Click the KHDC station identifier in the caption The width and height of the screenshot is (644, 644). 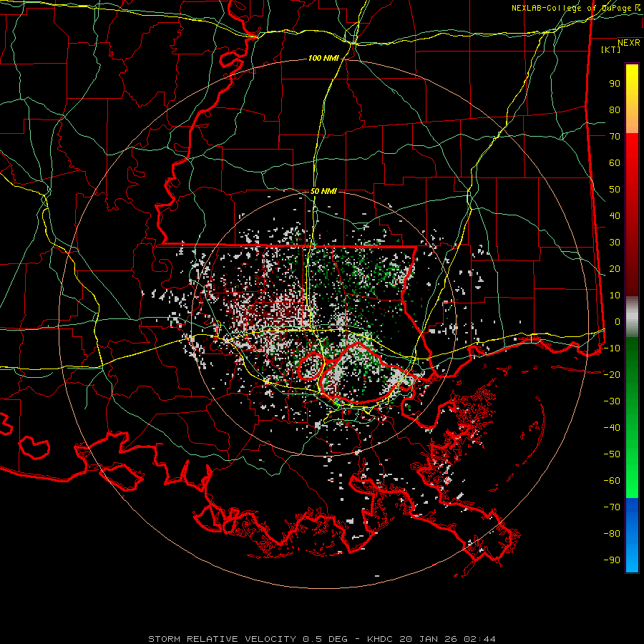[380, 639]
